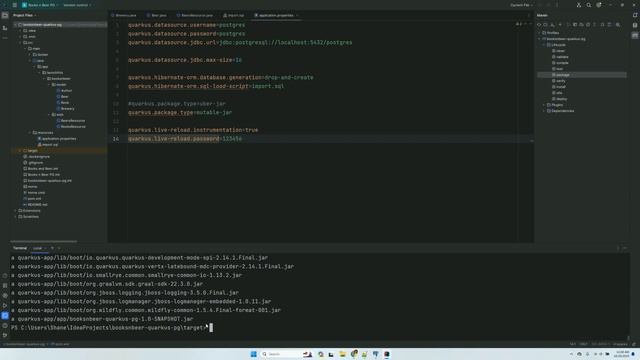Viewport: 640px width, 360px height.
Task: Collapse the model package in project tree
Action: click(49, 84)
